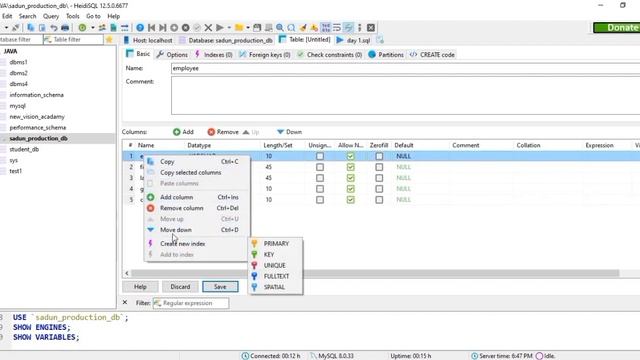Click the copy toolbar icon

(x=31, y=28)
